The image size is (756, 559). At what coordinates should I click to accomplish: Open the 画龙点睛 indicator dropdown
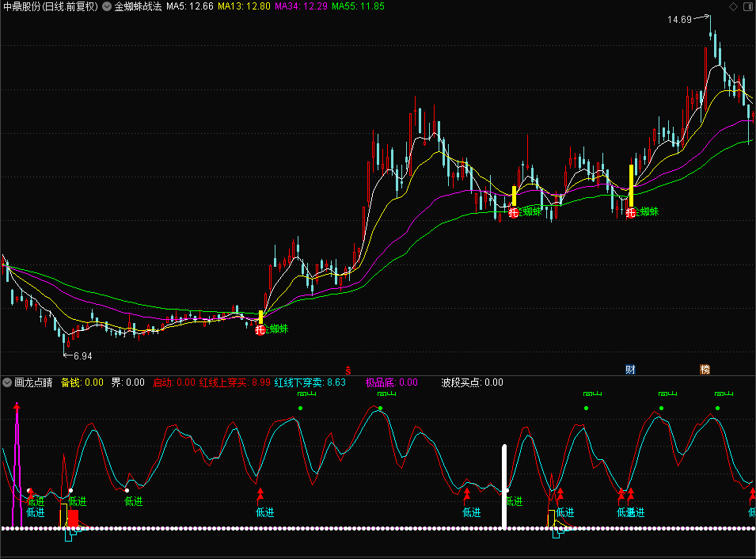point(7,382)
